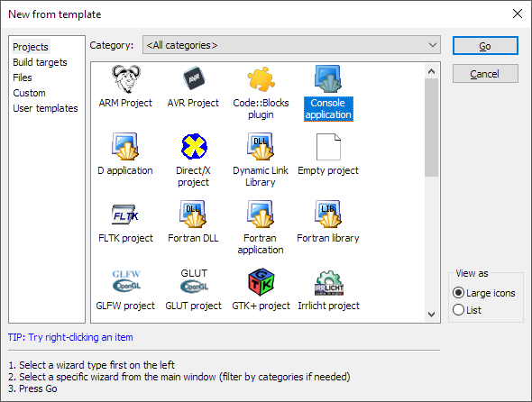532x402 pixels.
Task: Pick the Fortran application icon
Action: point(261,214)
